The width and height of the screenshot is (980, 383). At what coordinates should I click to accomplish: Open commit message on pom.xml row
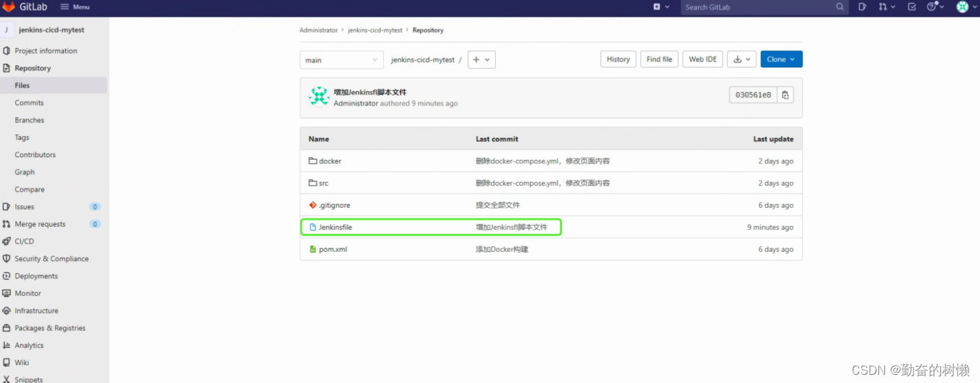(502, 249)
